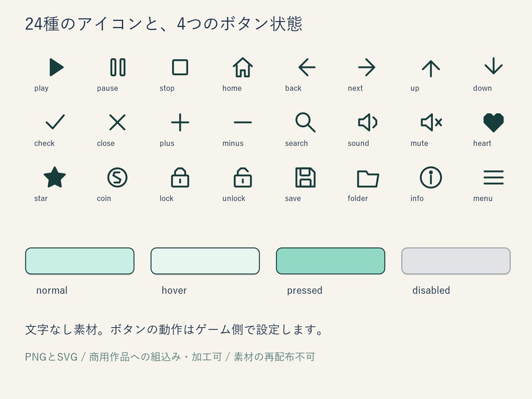
Task: Click the 'menu' text label
Action: [x=483, y=198]
